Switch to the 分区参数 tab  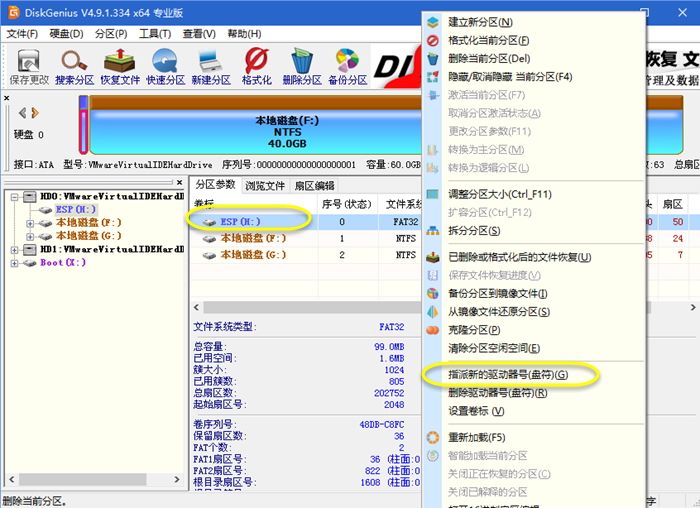(216, 185)
